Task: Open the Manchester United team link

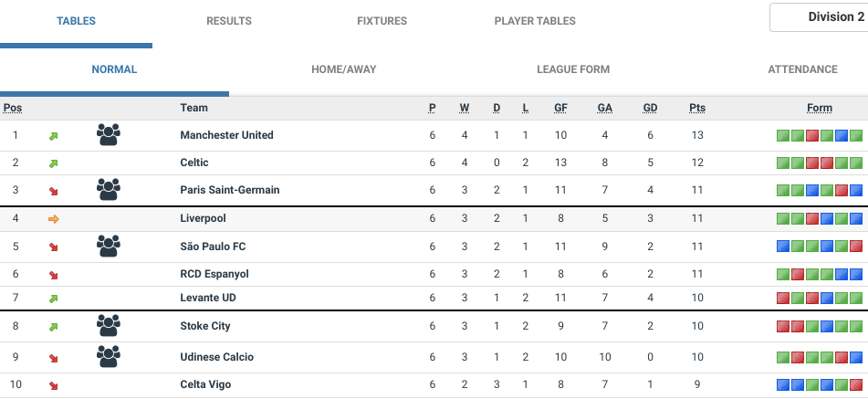Action: [226, 135]
